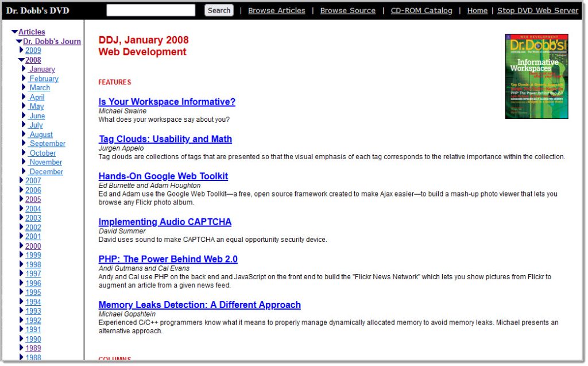588x366 pixels.
Task: Open article 'Is Your Workspace Informative?'
Action: click(167, 102)
